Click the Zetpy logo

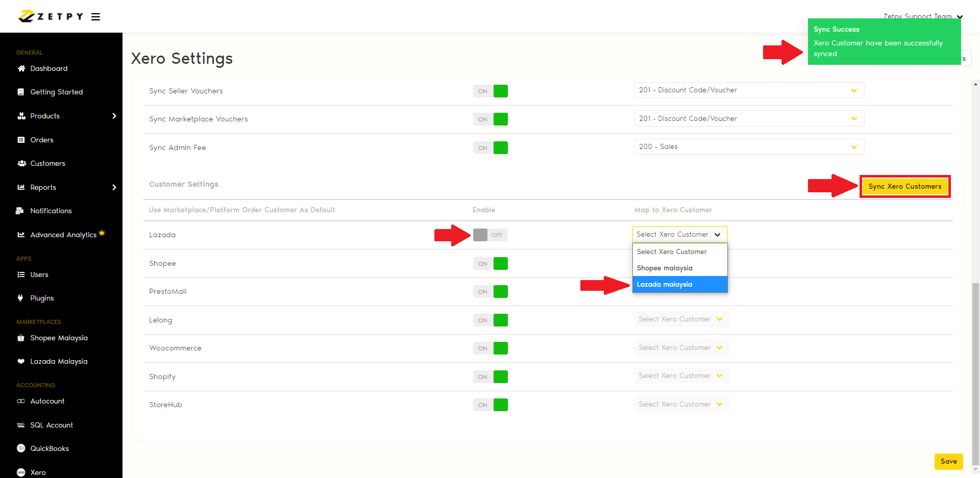[x=51, y=16]
